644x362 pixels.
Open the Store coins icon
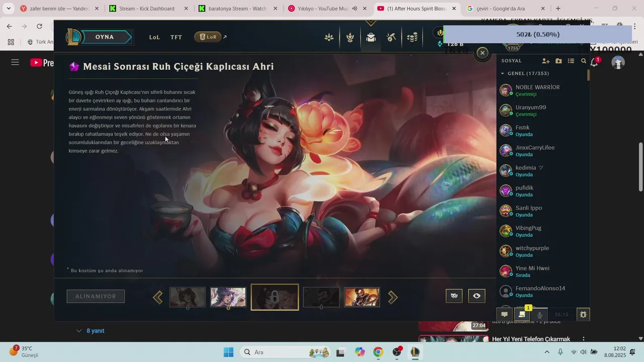coord(413,37)
